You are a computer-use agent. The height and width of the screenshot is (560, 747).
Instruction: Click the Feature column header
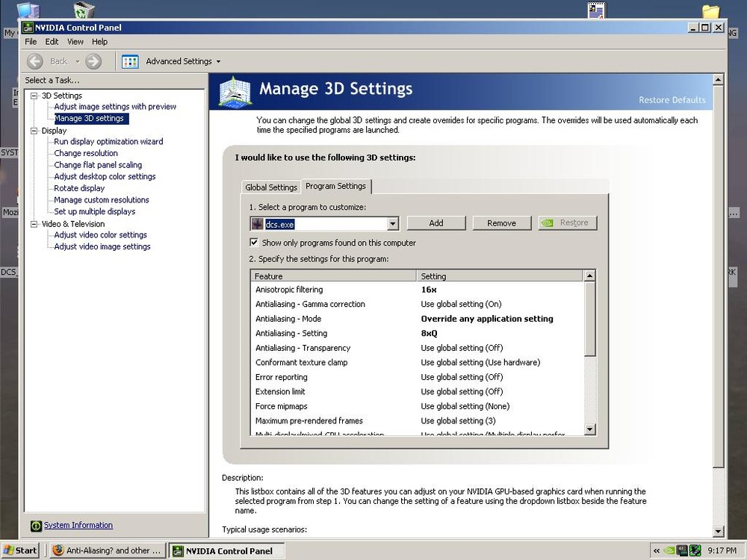coord(333,276)
